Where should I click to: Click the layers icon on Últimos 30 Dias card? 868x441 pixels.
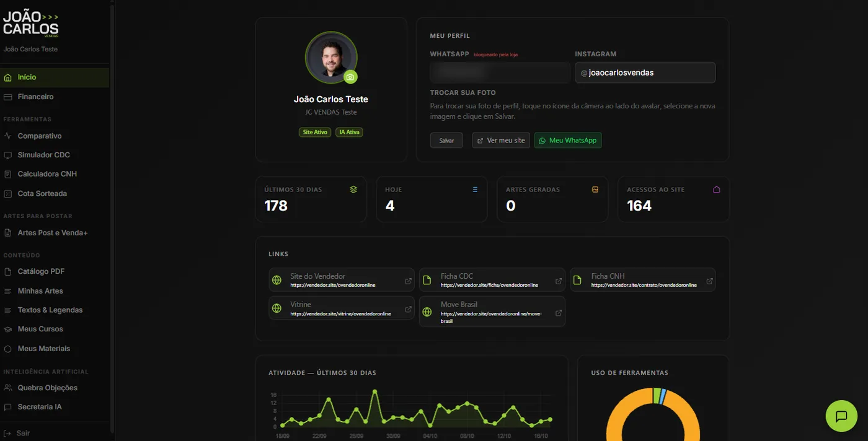tap(353, 190)
